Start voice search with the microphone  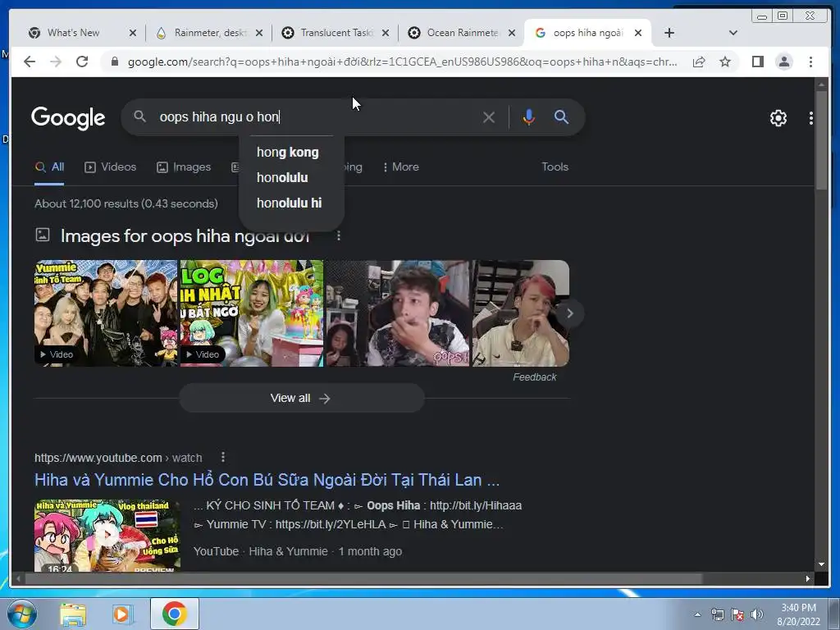528,117
